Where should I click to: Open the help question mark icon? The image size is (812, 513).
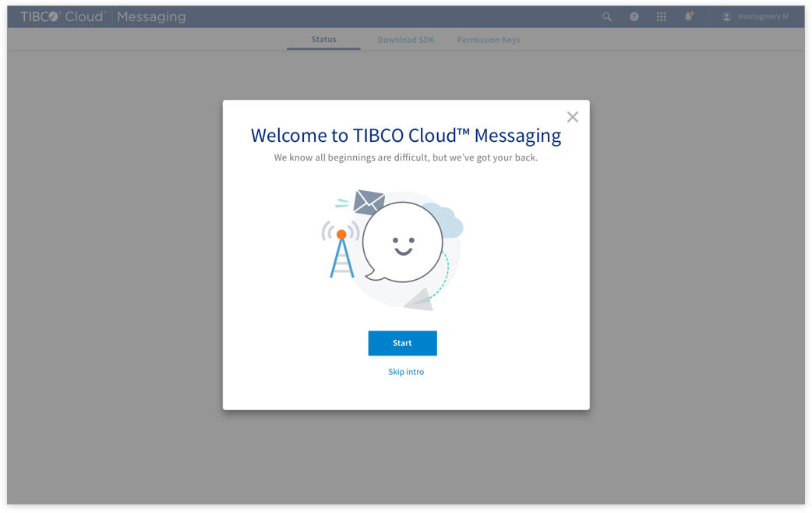point(634,16)
